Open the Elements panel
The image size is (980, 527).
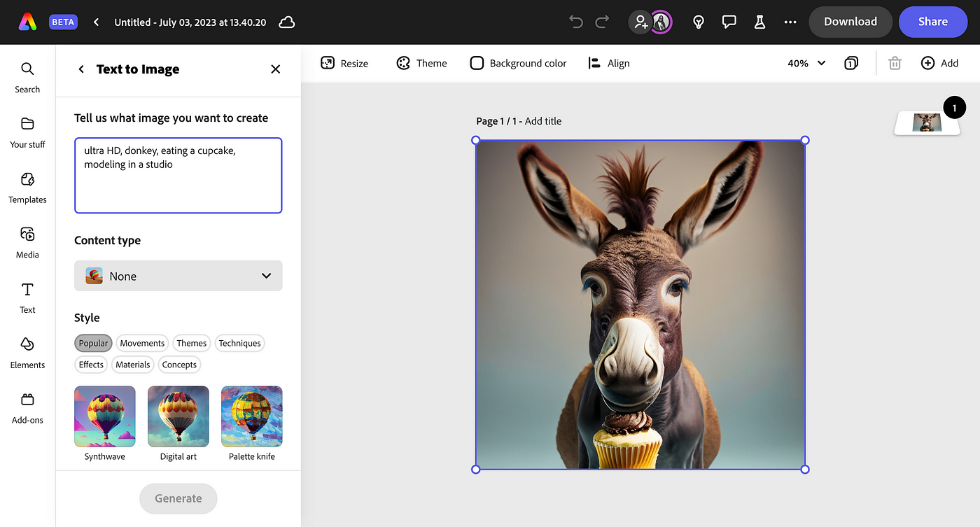coord(27,353)
